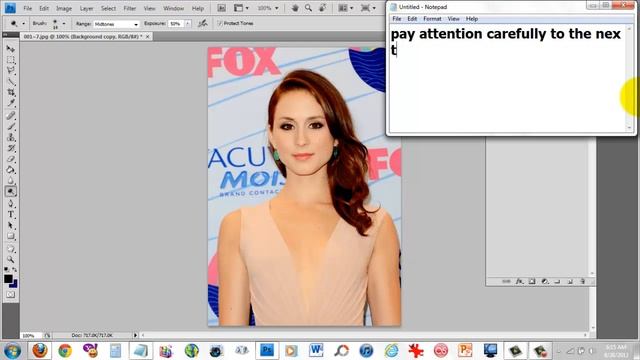Open Photoshop Layer menu

click(x=86, y=8)
